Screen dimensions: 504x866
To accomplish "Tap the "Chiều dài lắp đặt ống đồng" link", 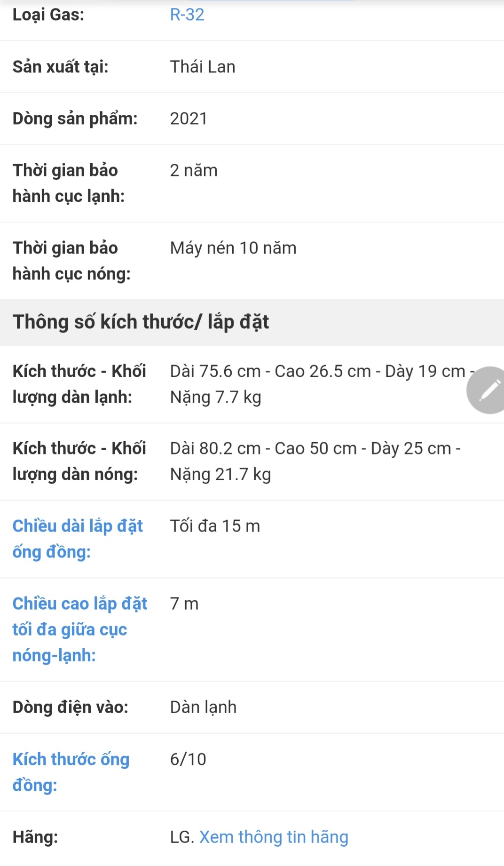I will click(78, 539).
